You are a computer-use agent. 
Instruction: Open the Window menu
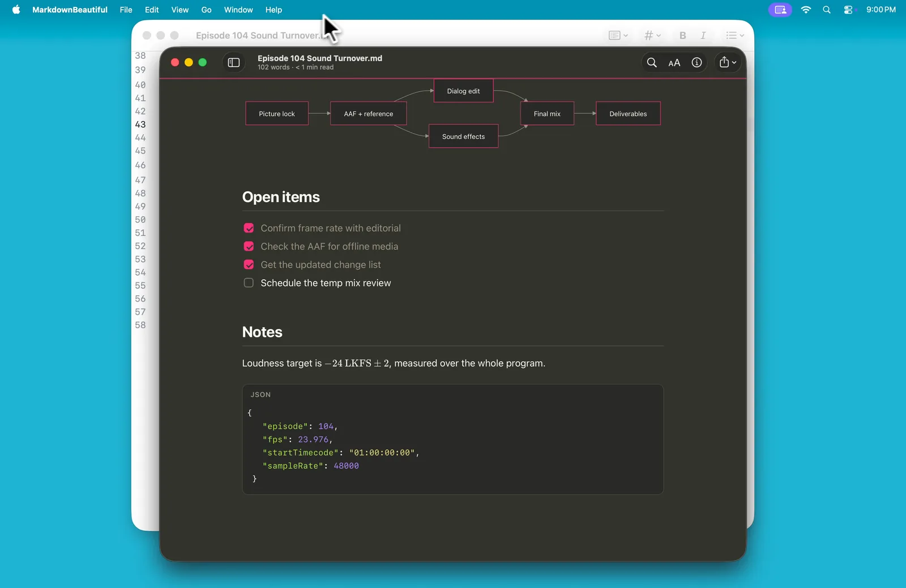tap(238, 10)
